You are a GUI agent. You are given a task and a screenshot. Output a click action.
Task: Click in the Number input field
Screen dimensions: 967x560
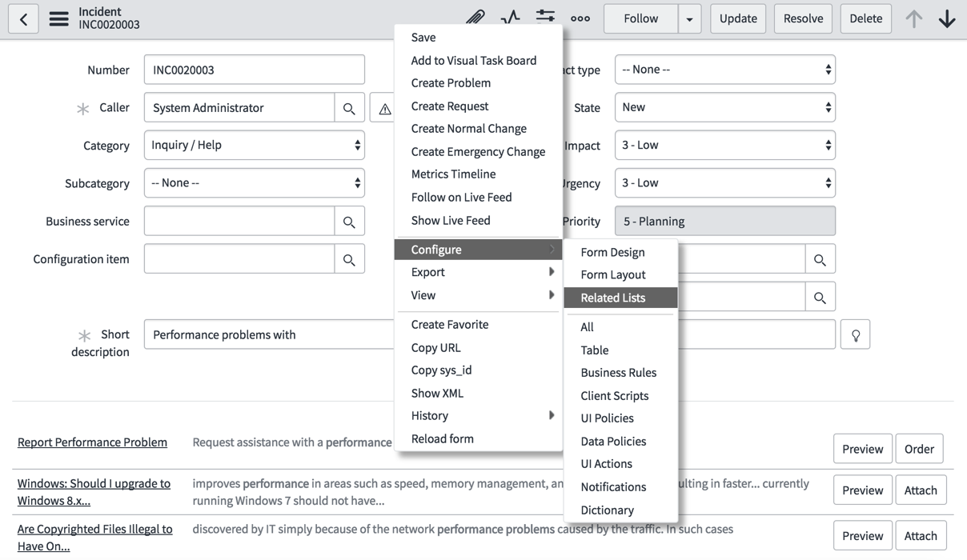[x=255, y=70]
